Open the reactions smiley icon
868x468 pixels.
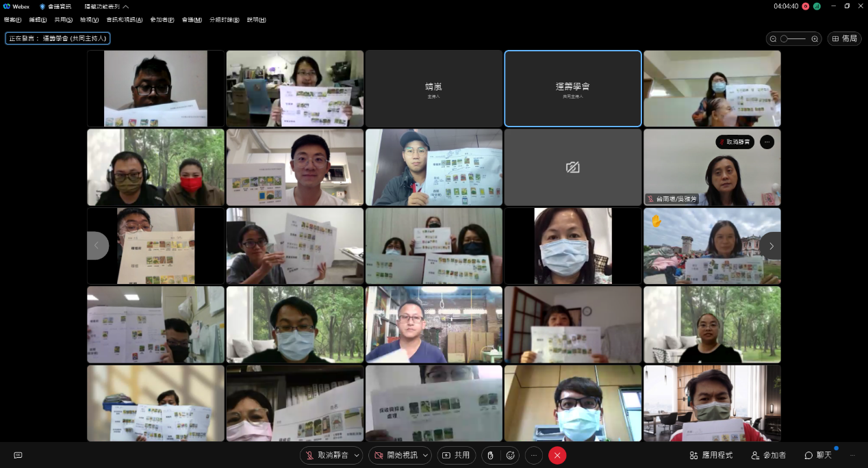(x=510, y=455)
